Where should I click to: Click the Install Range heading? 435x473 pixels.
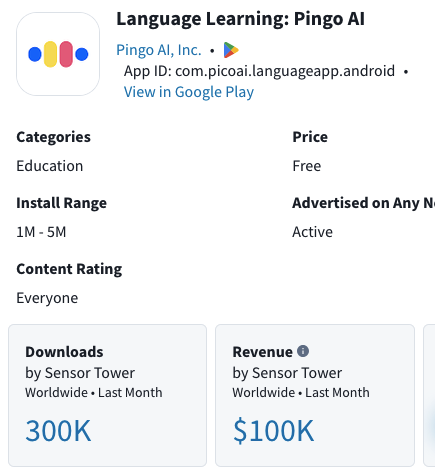(62, 203)
